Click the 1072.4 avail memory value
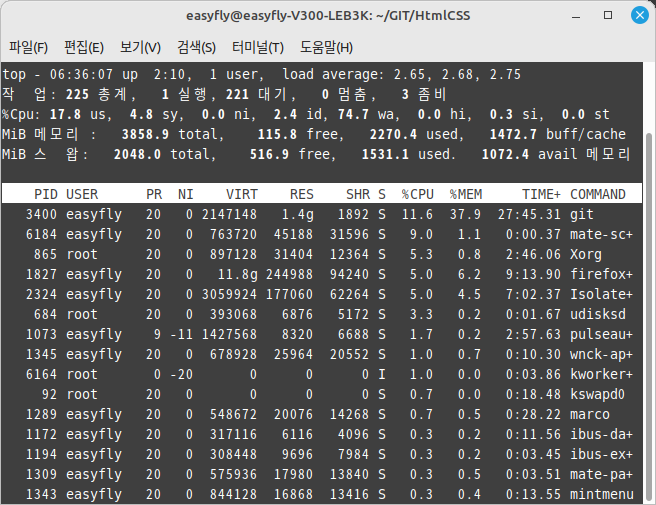The height and width of the screenshot is (505, 656). pyautogui.click(x=556, y=154)
